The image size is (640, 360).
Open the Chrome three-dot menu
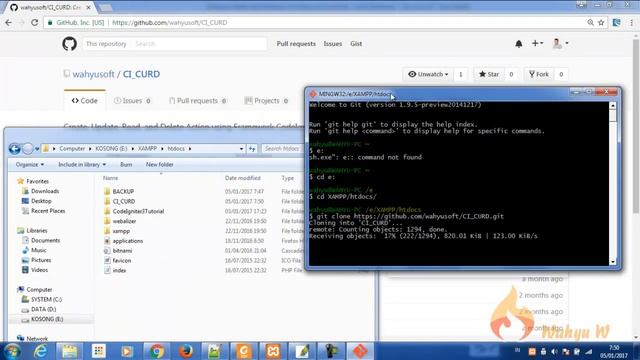coord(632,22)
